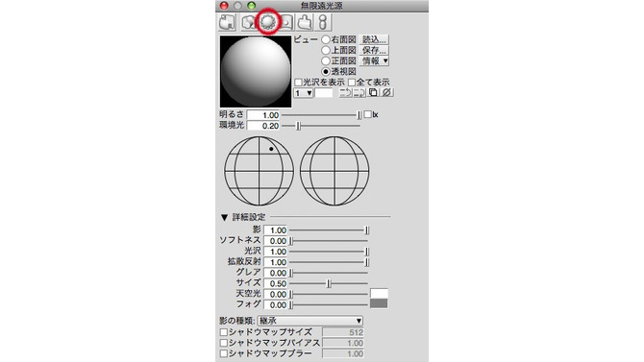Collapse the 詳細設定 section triangle

[x=224, y=218]
